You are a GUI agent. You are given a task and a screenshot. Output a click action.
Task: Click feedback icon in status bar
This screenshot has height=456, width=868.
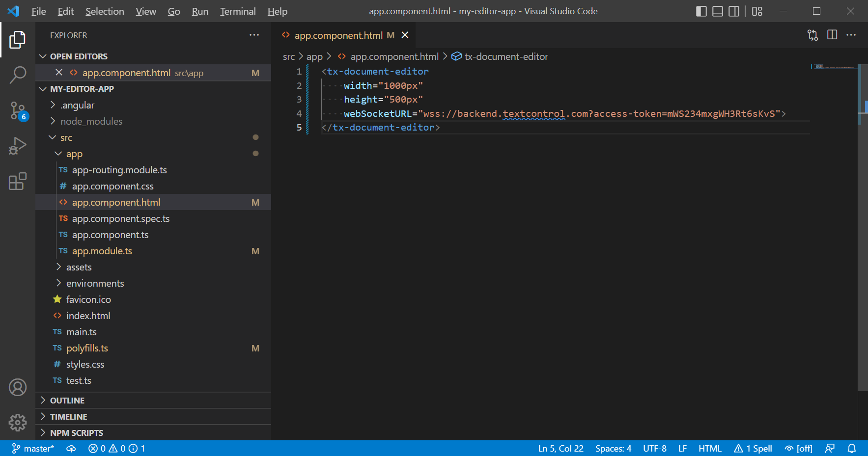(830, 448)
